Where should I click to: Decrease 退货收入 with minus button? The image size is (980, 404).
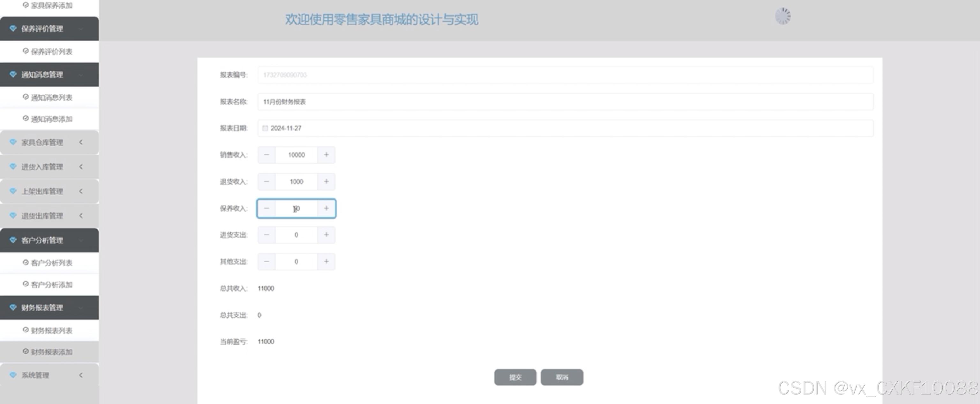pos(266,182)
